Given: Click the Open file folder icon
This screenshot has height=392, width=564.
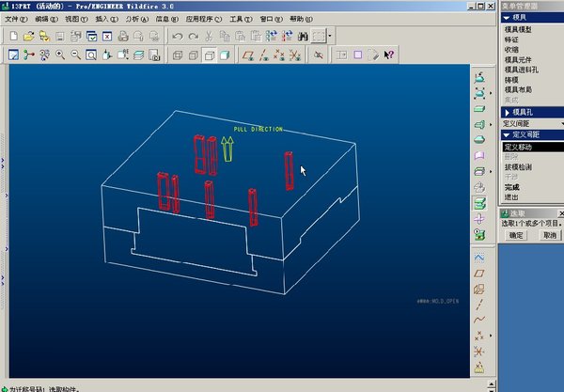Looking at the screenshot, I should (x=29, y=36).
